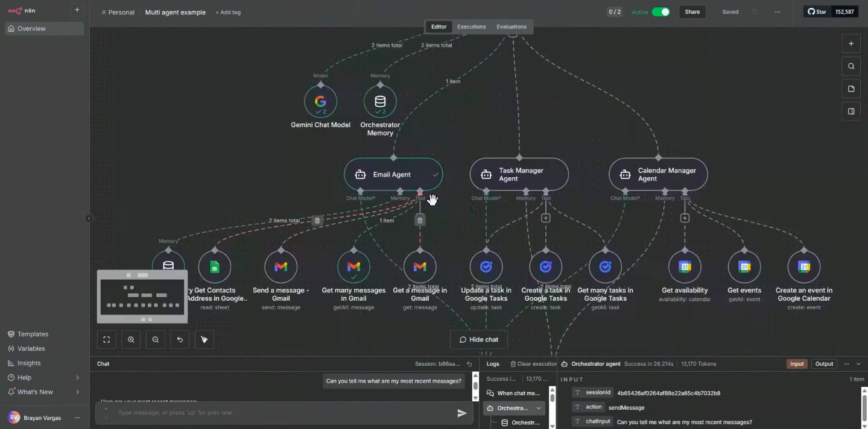Open the 'Send a message - Gmail' node
This screenshot has width=868, height=429.
point(280,266)
